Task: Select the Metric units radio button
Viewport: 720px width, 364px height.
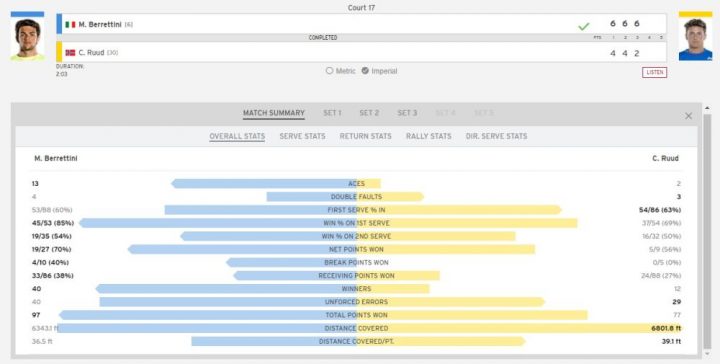Action: tap(329, 71)
